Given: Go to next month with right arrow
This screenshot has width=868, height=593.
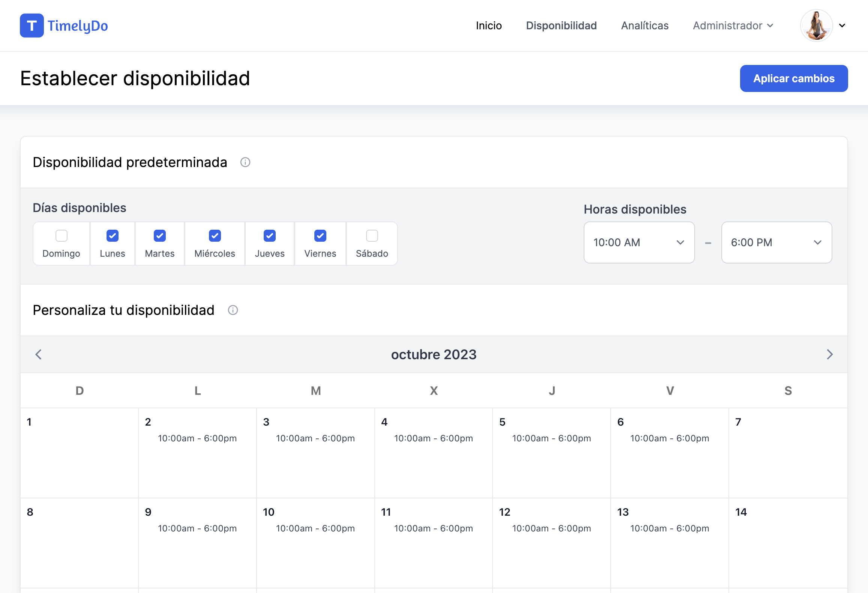Looking at the screenshot, I should [x=830, y=354].
